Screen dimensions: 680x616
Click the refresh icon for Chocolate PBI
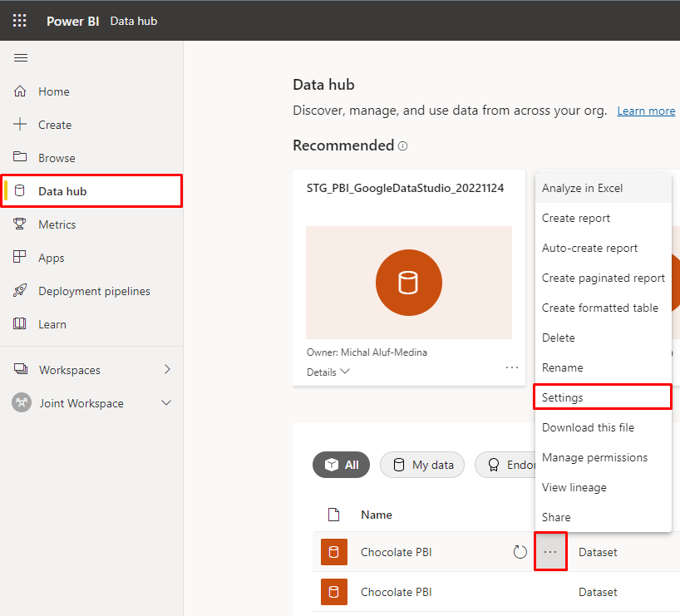pyautogui.click(x=520, y=552)
